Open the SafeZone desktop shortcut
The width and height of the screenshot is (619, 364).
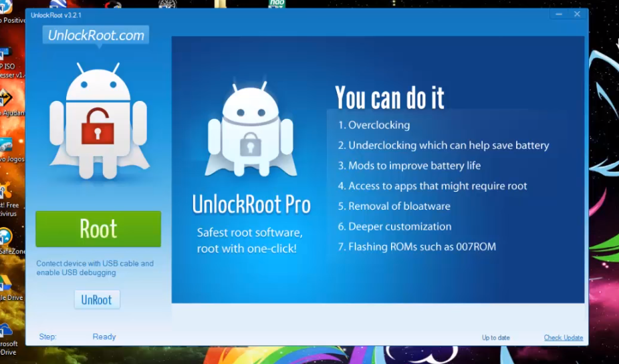[x=7, y=238]
